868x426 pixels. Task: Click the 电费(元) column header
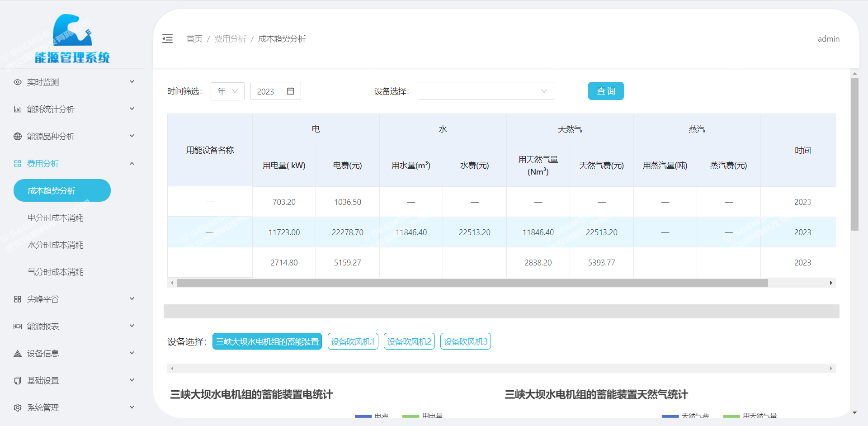pos(347,166)
